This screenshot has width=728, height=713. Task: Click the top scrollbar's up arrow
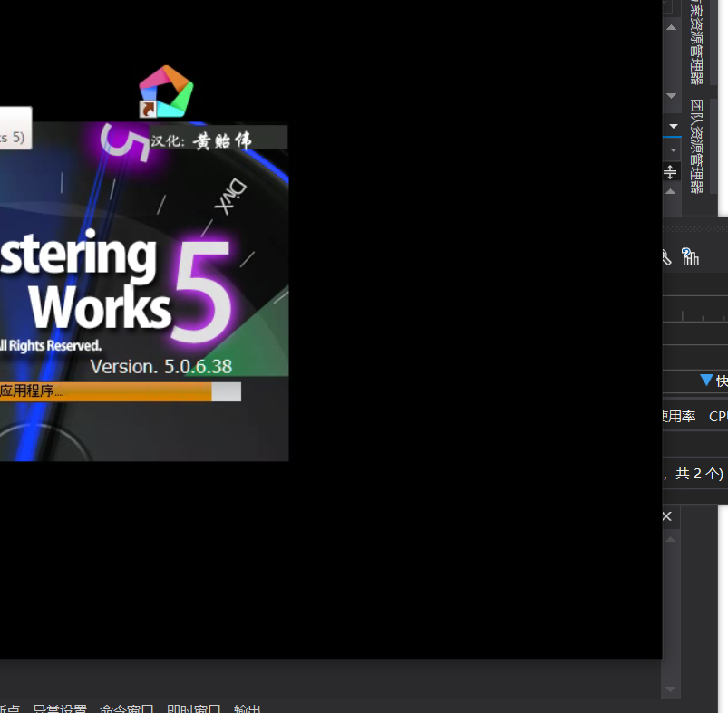coord(671,27)
